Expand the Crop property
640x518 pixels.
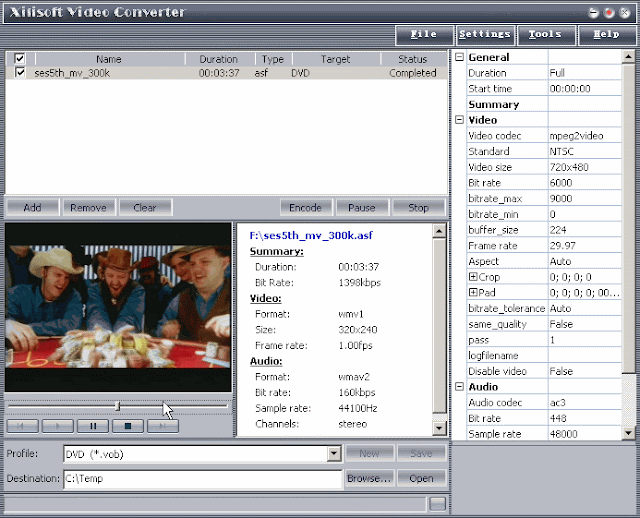click(473, 277)
